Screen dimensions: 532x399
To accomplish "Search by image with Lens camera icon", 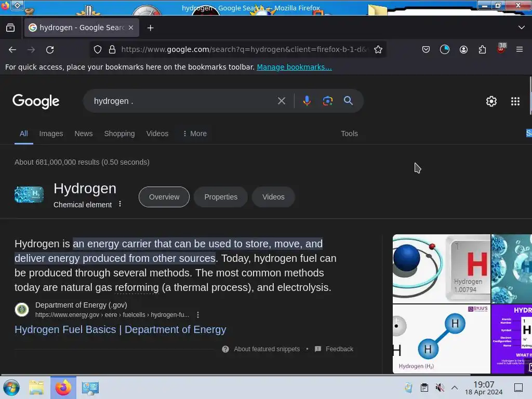I will (x=327, y=101).
